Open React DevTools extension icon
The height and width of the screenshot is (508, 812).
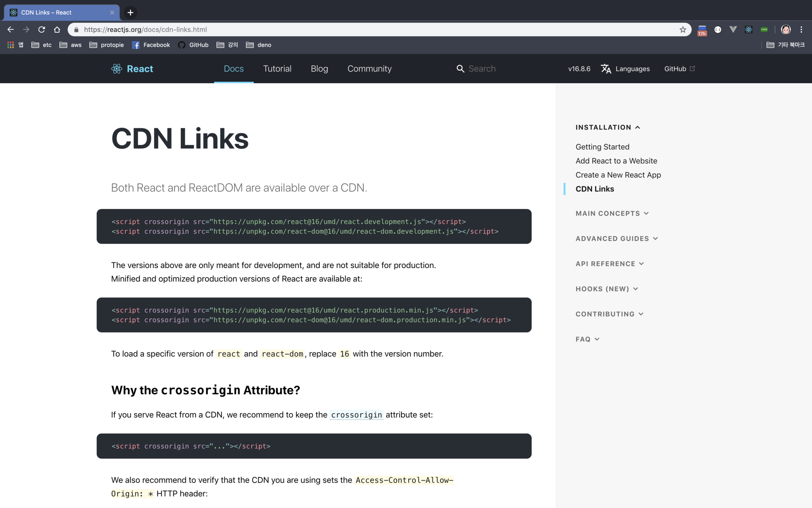click(748, 29)
